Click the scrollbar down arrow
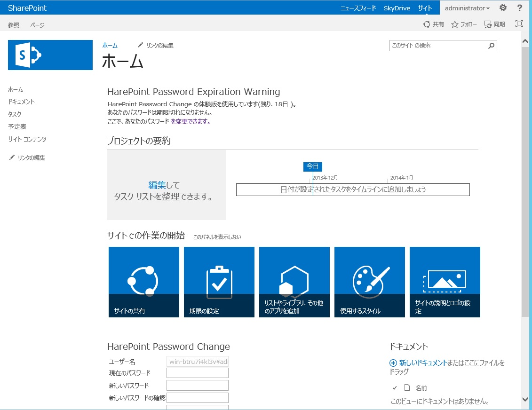 525,399
